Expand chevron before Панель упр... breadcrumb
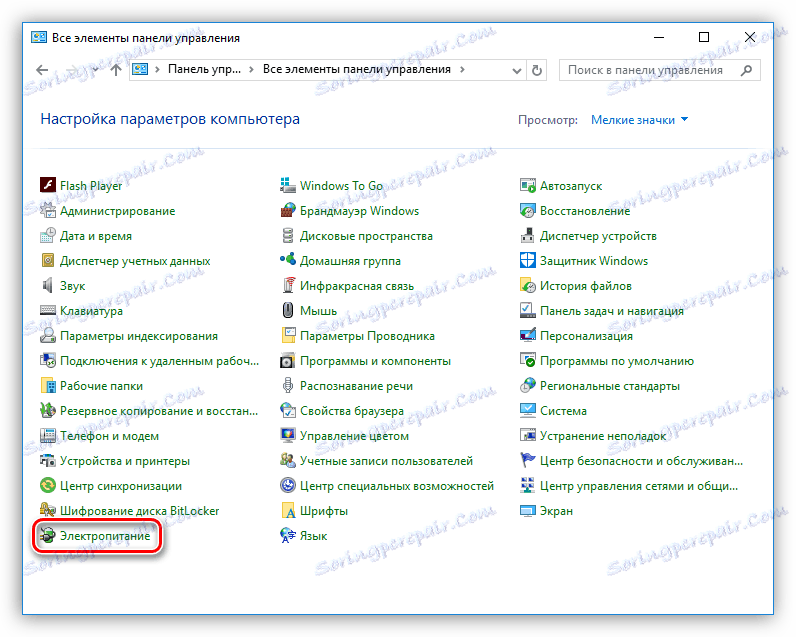Screen dimensions: 796x637 pos(157,70)
